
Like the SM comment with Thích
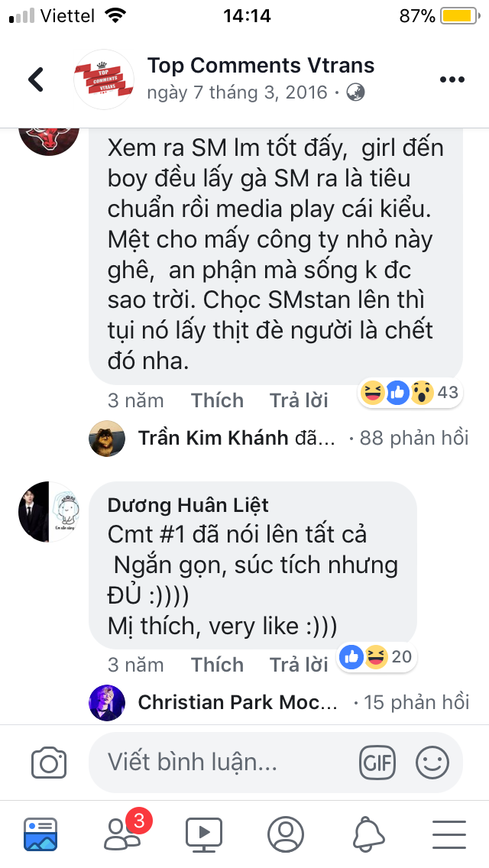(217, 400)
